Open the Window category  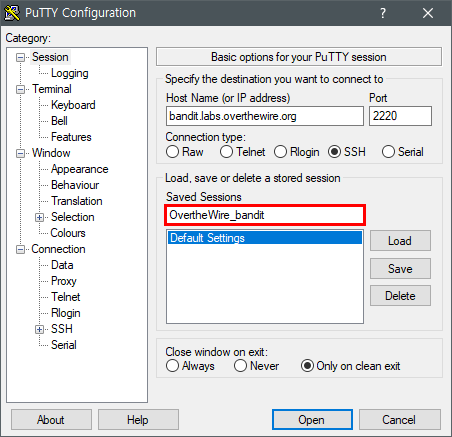click(x=51, y=153)
